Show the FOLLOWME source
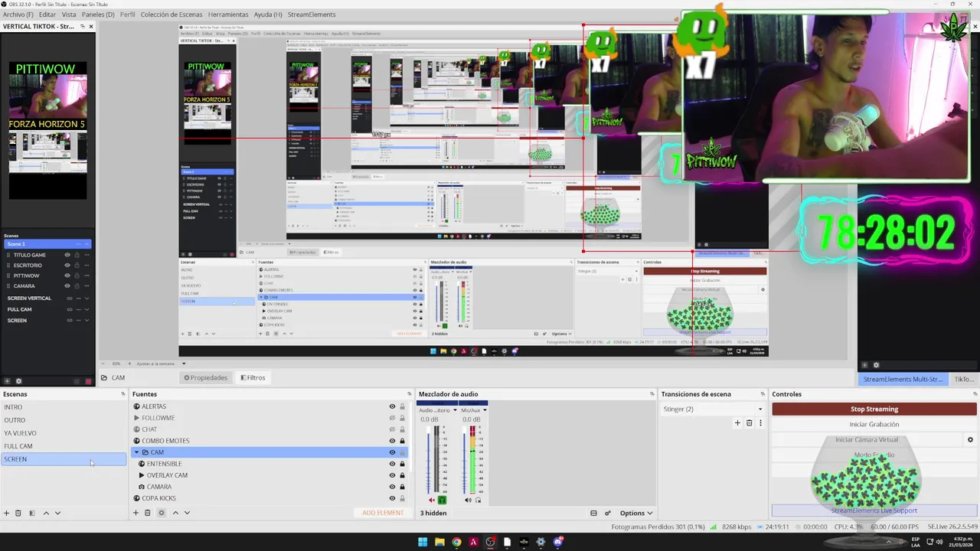Image resolution: width=980 pixels, height=551 pixels. 392,418
